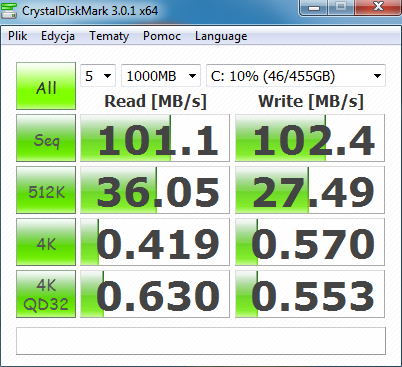Click the 512K read result 36.05
Image resolution: width=402 pixels, height=367 pixels.
(x=155, y=190)
